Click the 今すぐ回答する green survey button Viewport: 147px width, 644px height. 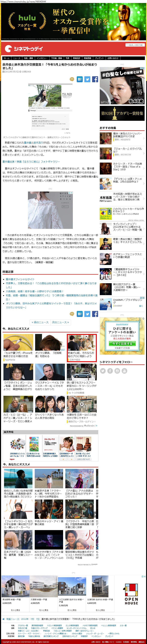pos(122,343)
